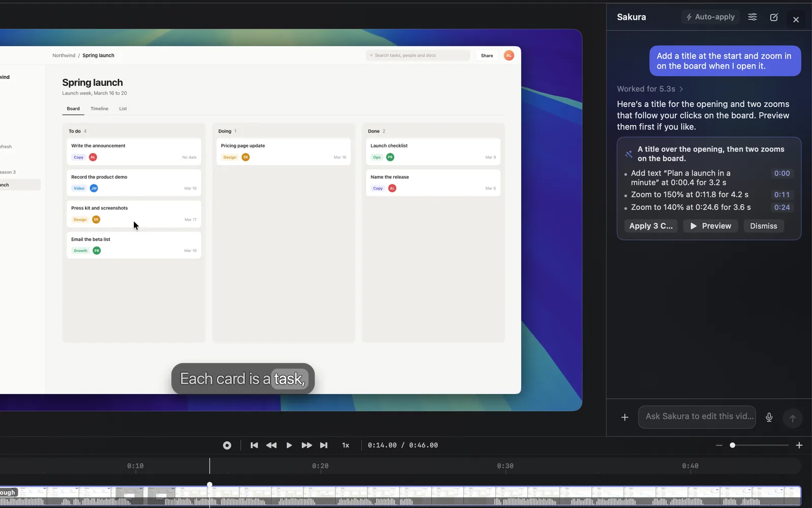
Task: Focus the "Ask Sakura to edit this video" field
Action: 697,417
